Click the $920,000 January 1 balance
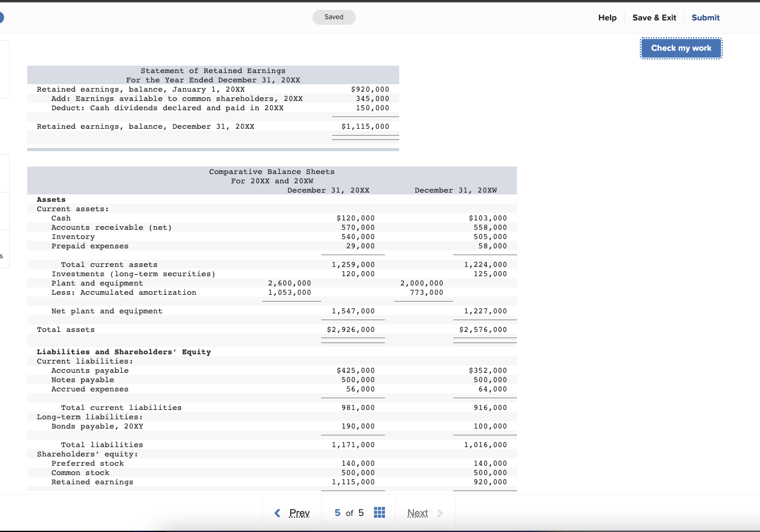 [370, 89]
